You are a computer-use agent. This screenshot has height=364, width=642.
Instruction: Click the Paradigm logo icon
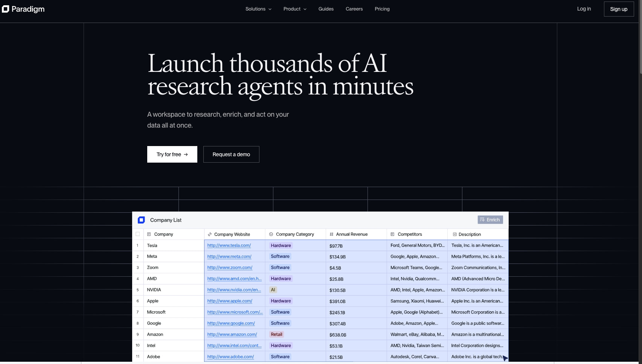pyautogui.click(x=5, y=9)
